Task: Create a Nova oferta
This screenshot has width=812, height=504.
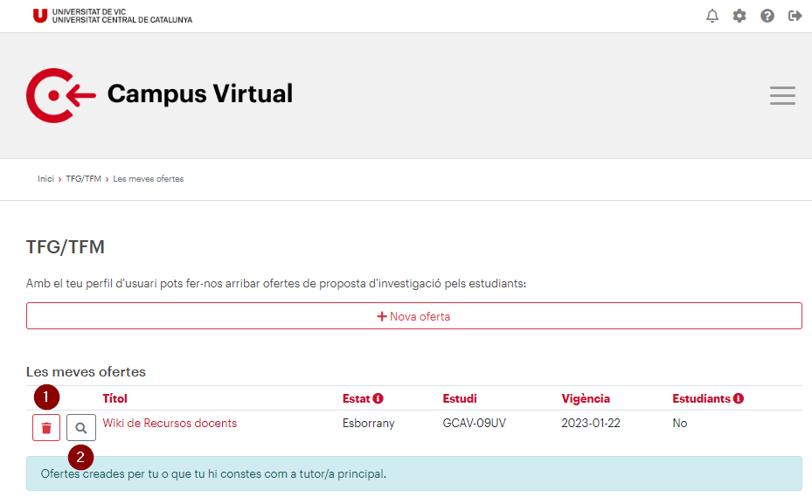Action: click(x=414, y=315)
